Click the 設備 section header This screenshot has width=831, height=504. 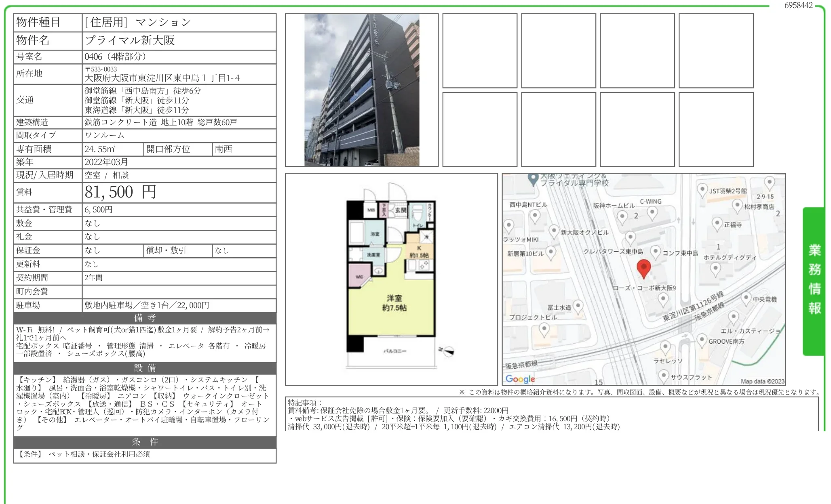[144, 368]
